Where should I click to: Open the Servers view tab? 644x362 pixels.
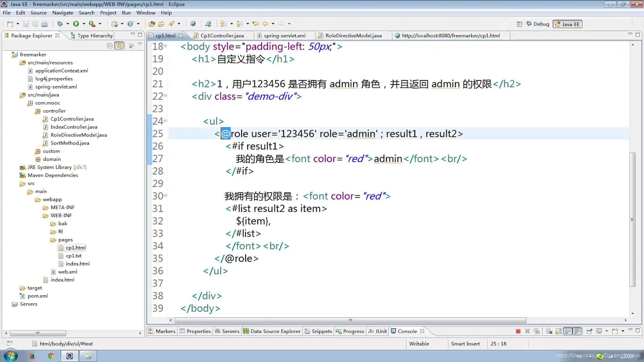pyautogui.click(x=227, y=331)
